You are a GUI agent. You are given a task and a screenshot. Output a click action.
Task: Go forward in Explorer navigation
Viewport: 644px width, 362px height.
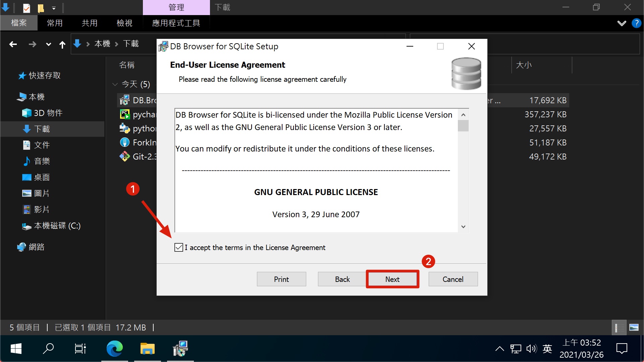coord(33,44)
